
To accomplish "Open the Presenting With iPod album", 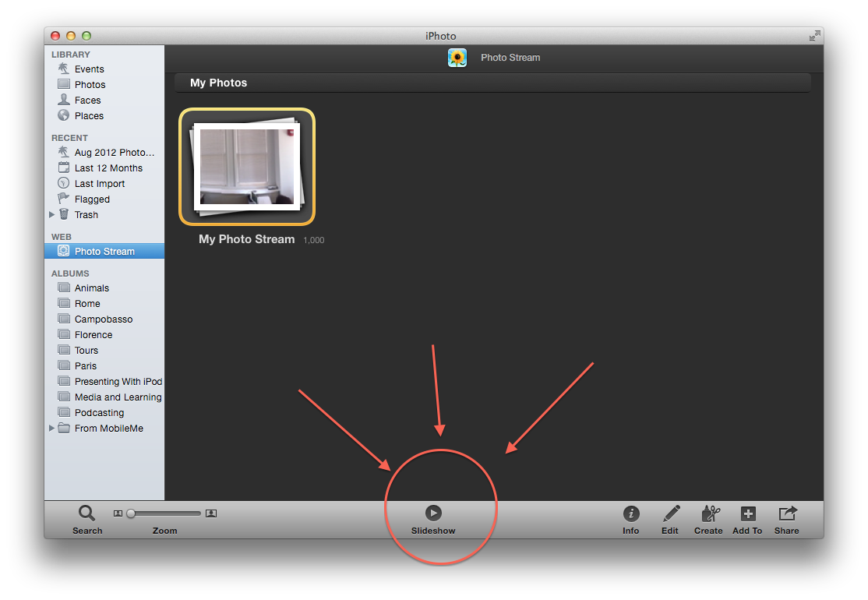I will coord(104,381).
